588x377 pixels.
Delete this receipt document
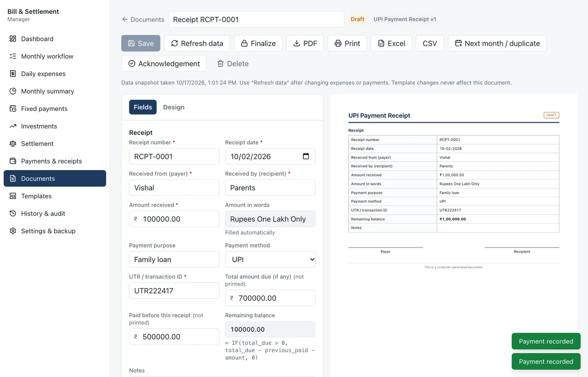pos(233,63)
